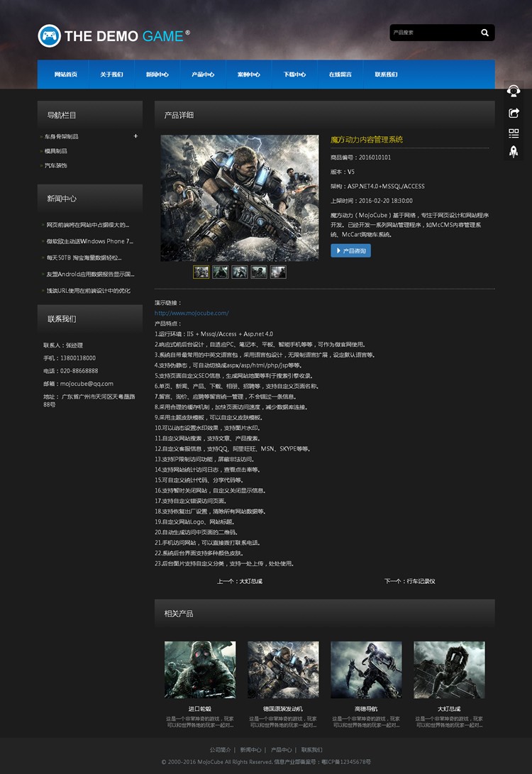Open 产品中心 navigation tab
This screenshot has height=774, width=532.
coord(203,74)
